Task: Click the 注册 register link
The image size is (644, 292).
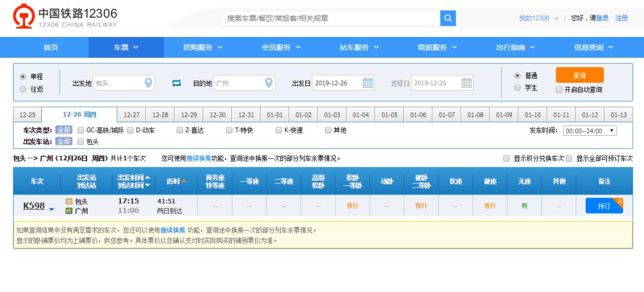Action: coord(621,18)
